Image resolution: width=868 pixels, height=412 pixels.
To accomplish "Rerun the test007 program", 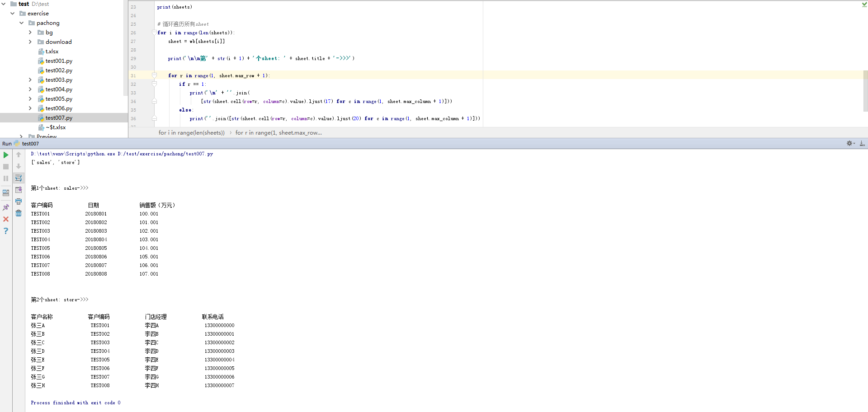I will tap(6, 154).
